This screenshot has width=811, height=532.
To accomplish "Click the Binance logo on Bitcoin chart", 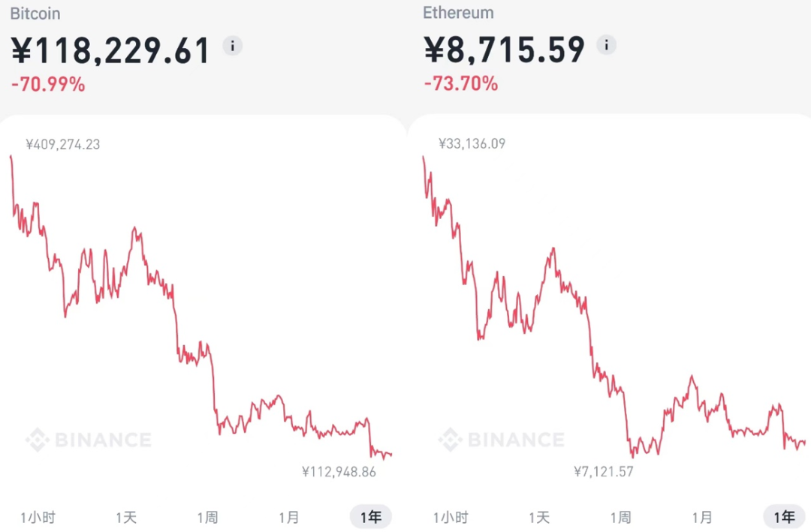I will (89, 440).
